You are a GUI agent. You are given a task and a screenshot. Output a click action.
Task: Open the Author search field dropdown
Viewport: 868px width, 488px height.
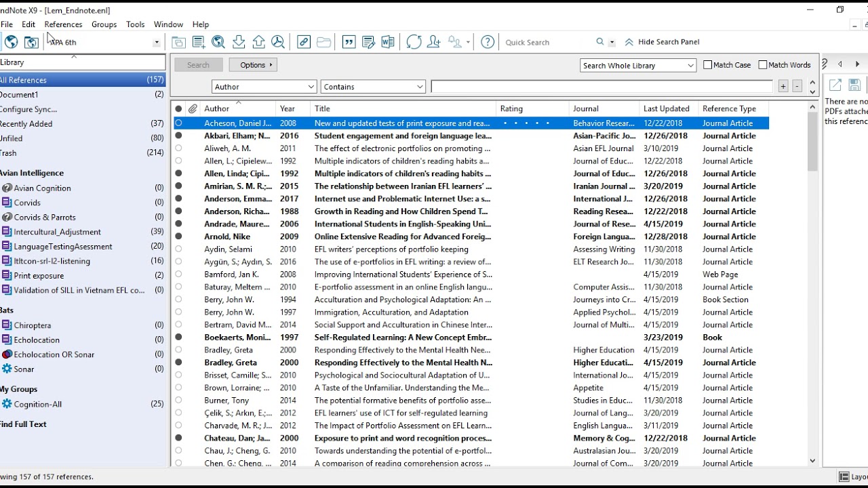pyautogui.click(x=264, y=87)
